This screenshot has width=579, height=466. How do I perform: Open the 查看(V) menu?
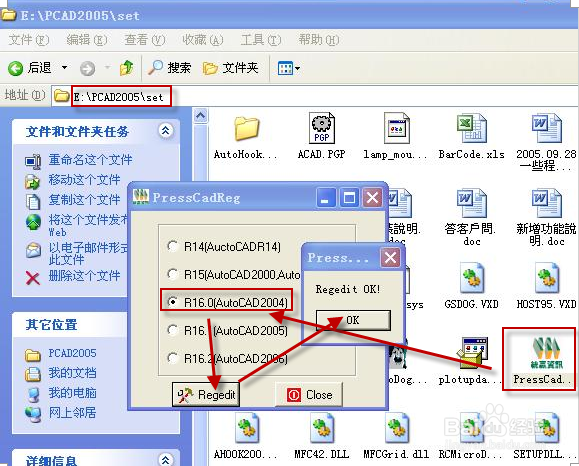point(145,40)
